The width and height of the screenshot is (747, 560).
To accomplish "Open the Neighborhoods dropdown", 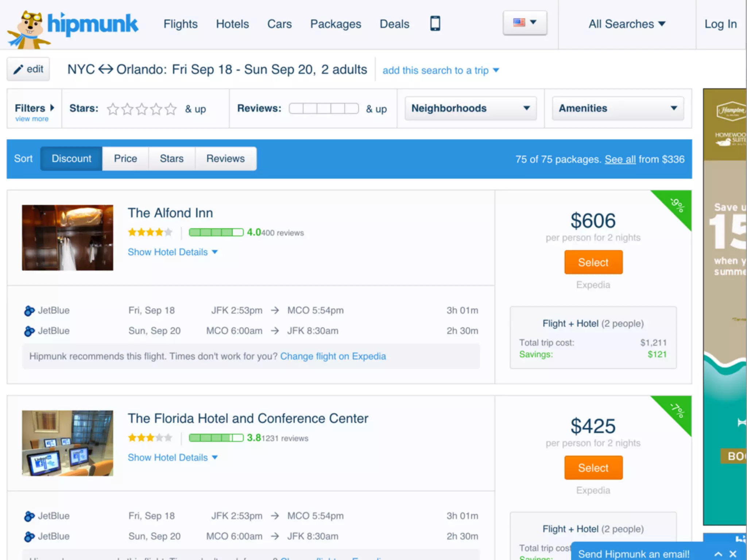I will tap(471, 108).
